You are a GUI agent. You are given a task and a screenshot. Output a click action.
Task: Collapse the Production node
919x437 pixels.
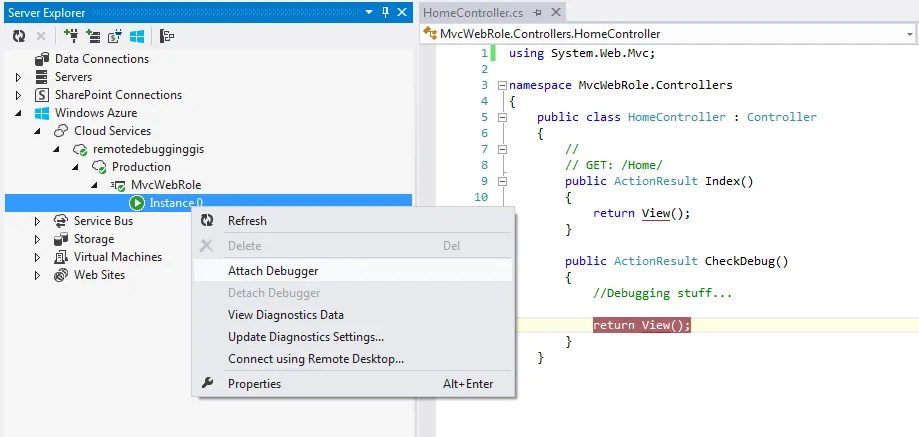76,167
